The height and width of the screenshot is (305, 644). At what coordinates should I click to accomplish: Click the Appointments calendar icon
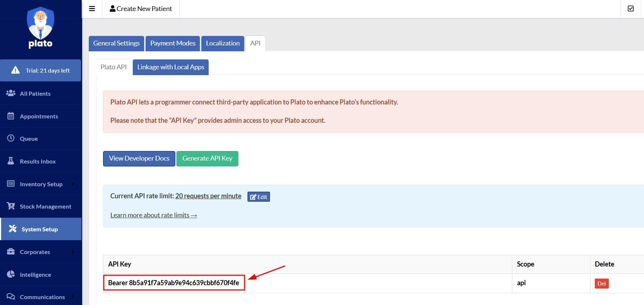pyautogui.click(x=11, y=116)
